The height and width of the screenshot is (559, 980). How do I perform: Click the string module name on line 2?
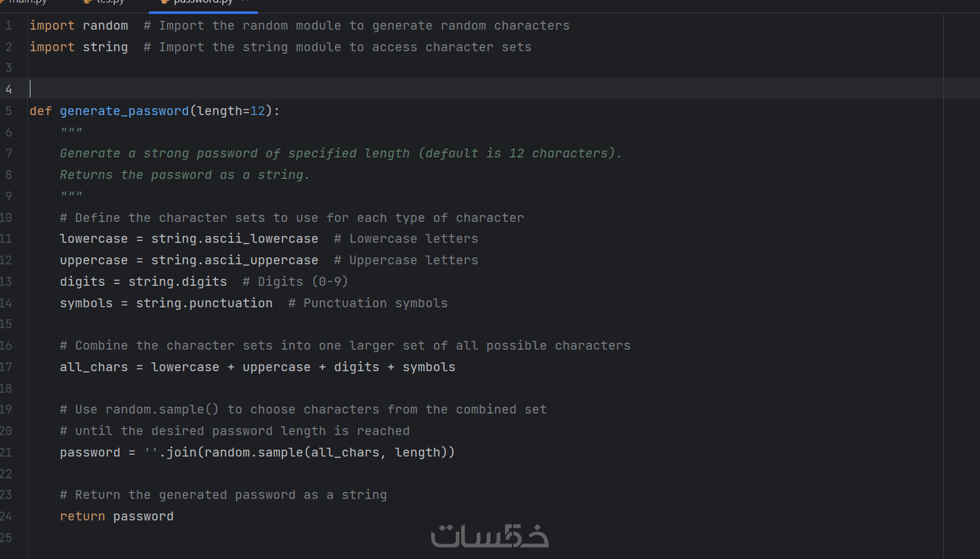105,47
